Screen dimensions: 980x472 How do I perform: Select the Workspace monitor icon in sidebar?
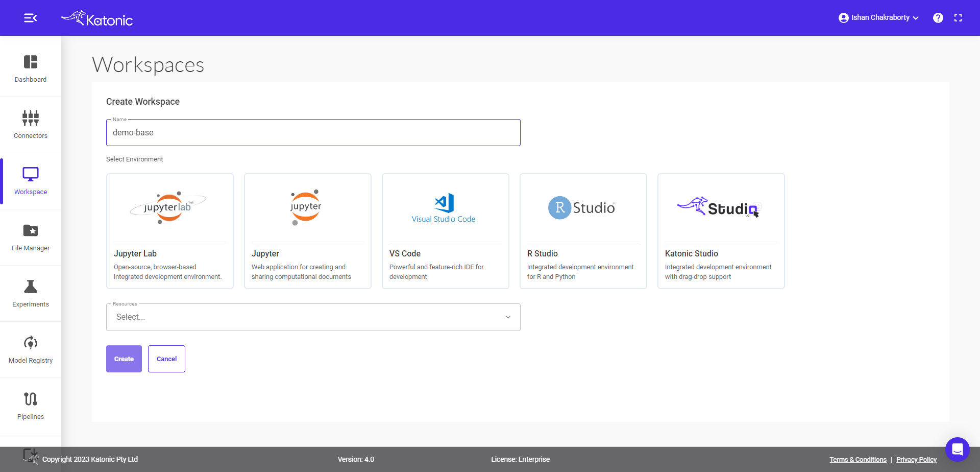[x=31, y=174]
